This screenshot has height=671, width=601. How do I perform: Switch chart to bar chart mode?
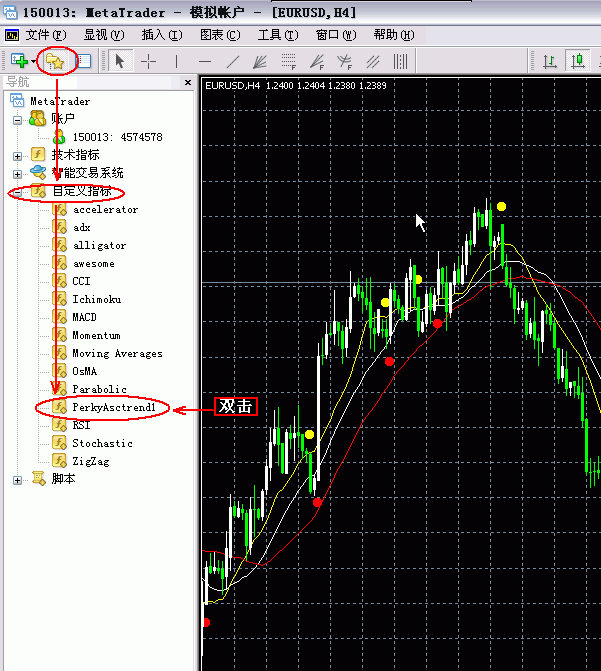tap(550, 61)
